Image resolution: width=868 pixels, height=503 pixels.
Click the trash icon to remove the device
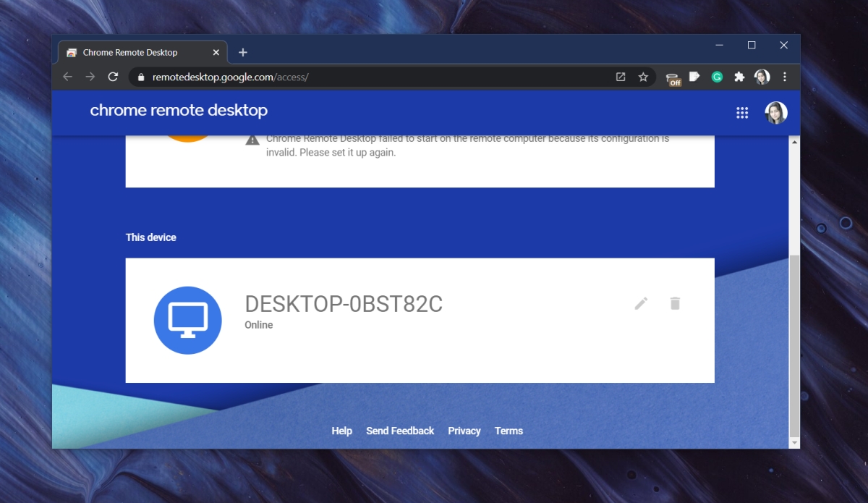point(675,303)
